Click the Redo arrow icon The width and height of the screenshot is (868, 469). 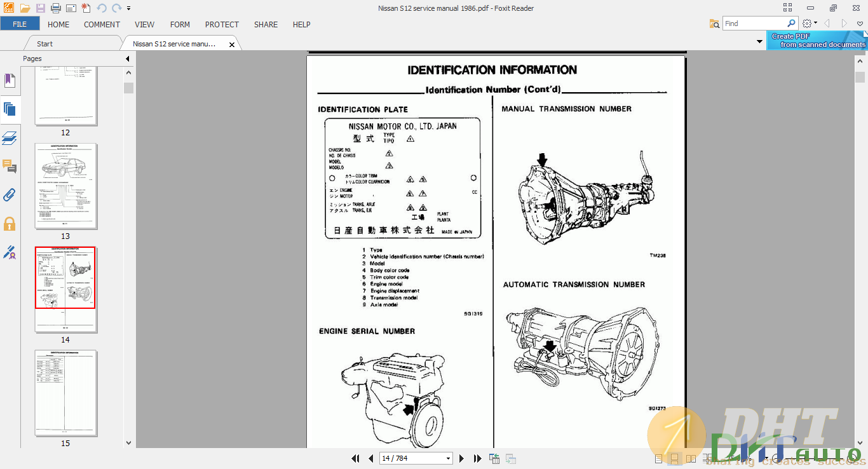[x=116, y=8]
